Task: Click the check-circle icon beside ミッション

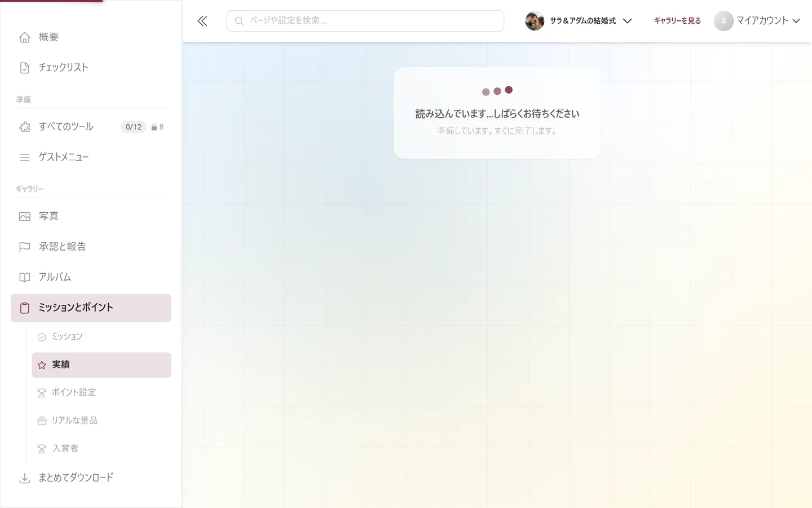Action: [42, 337]
